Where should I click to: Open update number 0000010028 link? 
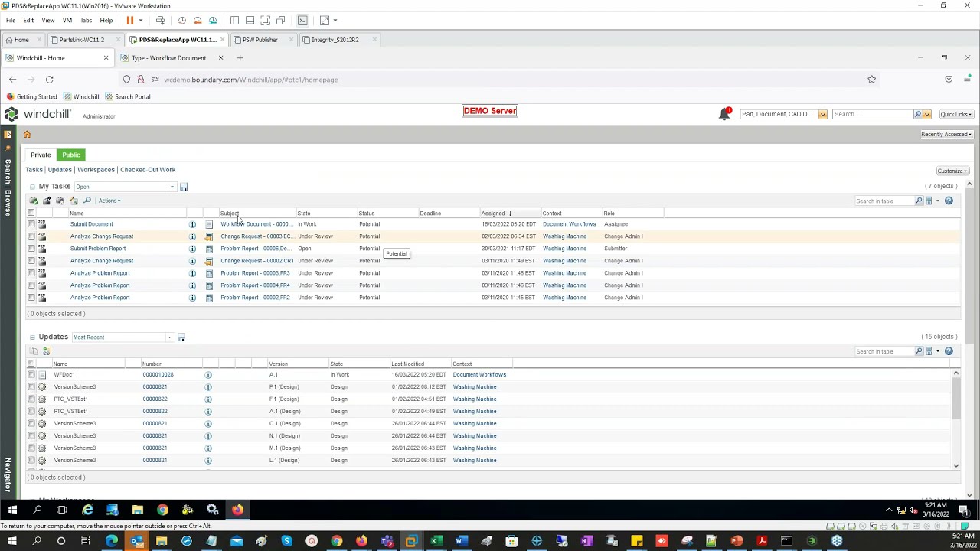tap(158, 375)
